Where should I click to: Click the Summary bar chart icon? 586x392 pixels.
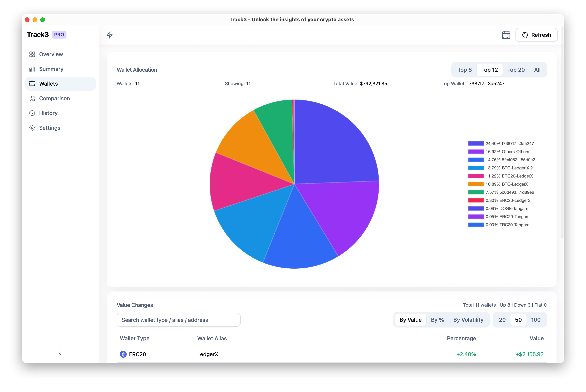[x=32, y=69]
